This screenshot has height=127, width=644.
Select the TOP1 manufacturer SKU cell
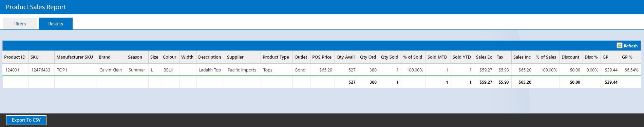pyautogui.click(x=76, y=70)
